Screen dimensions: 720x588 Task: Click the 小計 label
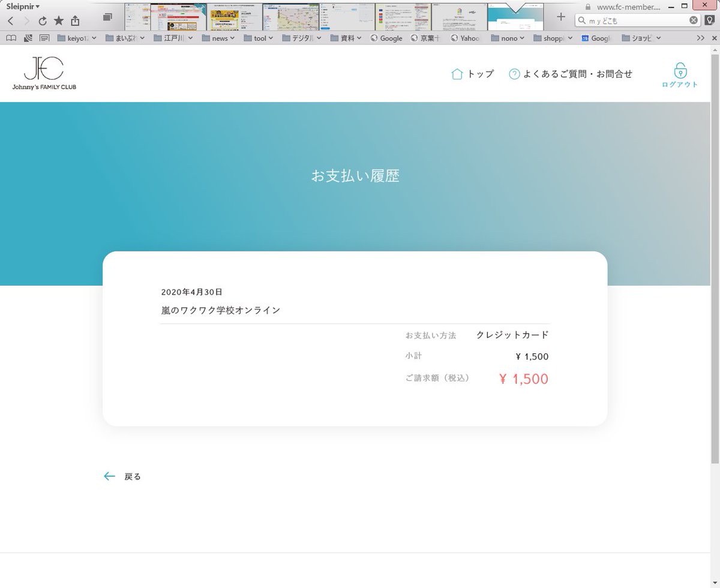pos(414,356)
